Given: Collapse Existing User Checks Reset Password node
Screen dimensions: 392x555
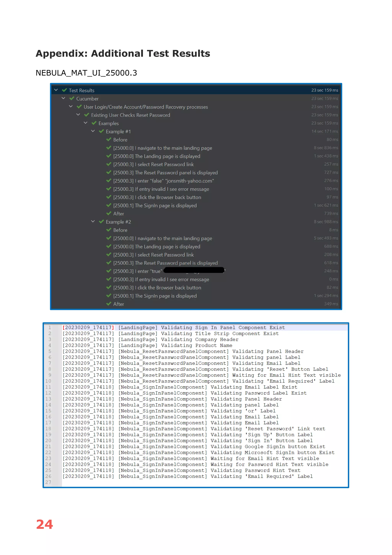Looking at the screenshot, I should pos(78,115).
